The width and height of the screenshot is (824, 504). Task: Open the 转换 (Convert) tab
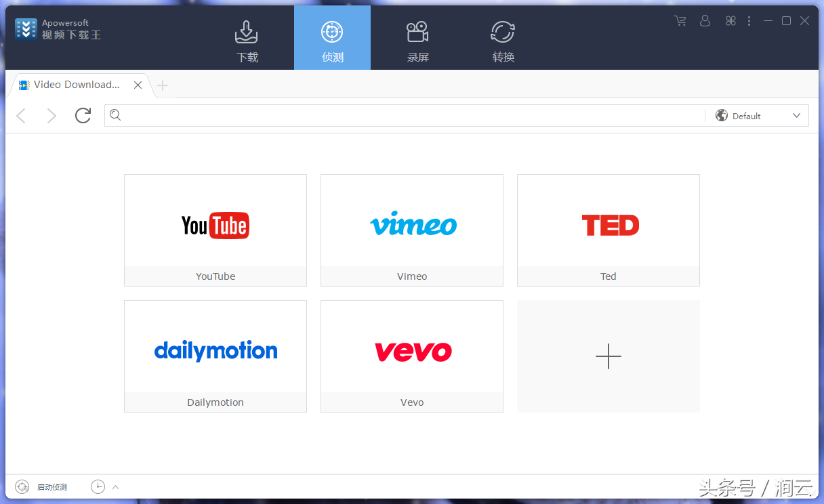click(503, 38)
